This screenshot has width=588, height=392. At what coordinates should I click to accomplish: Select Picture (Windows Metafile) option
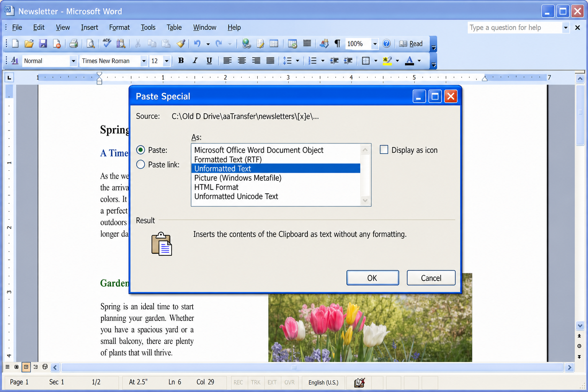click(276, 178)
